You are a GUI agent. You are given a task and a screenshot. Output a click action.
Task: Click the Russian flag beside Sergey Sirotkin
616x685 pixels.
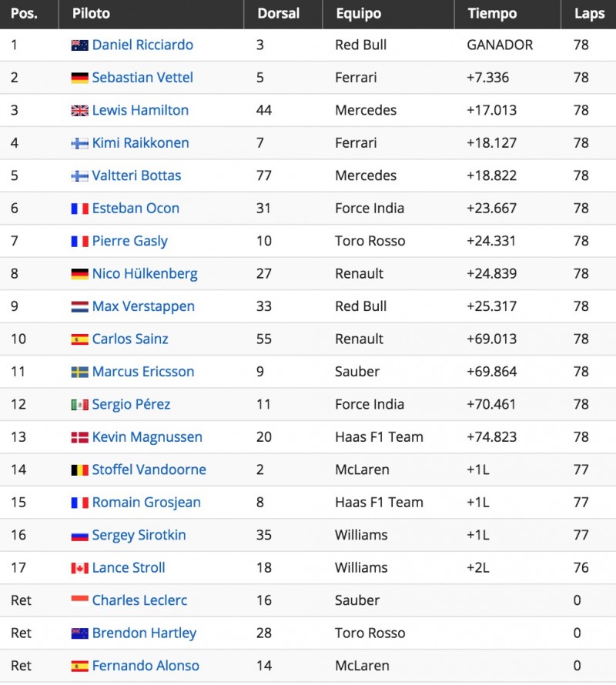pos(79,535)
